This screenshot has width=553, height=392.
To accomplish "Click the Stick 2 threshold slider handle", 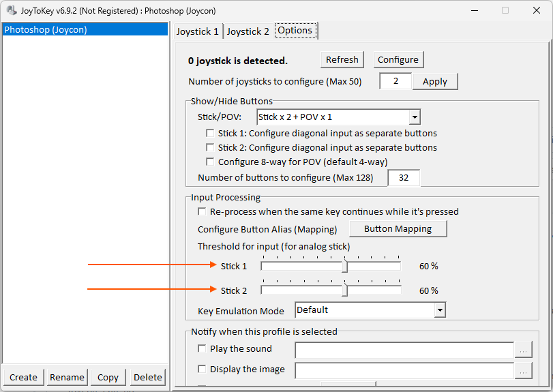I will tap(345, 290).
